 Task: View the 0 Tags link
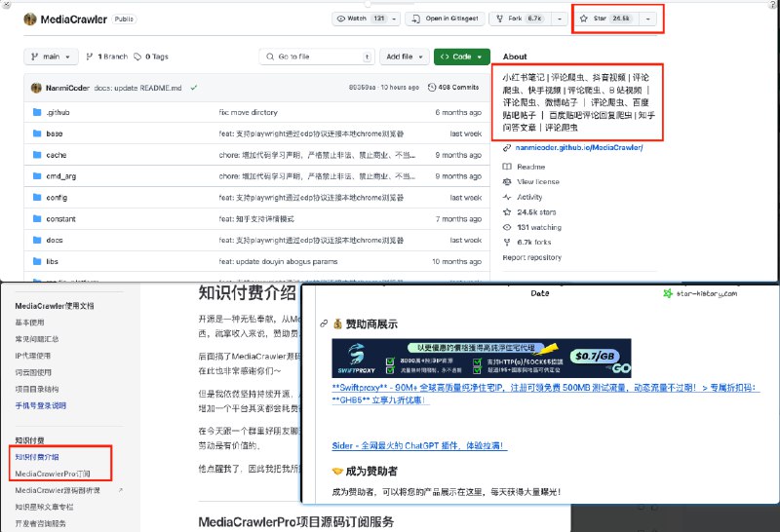(151, 57)
